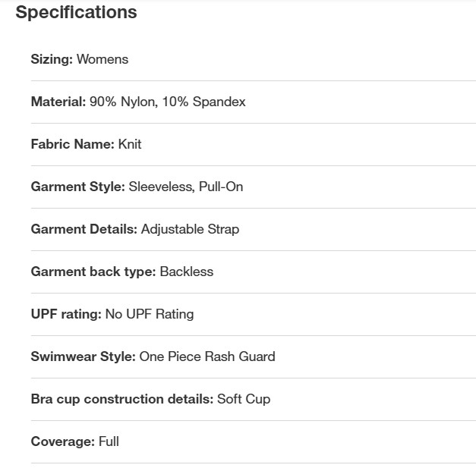Select the One Piece Rash Guard value
The height and width of the screenshot is (468, 476).
(x=207, y=356)
